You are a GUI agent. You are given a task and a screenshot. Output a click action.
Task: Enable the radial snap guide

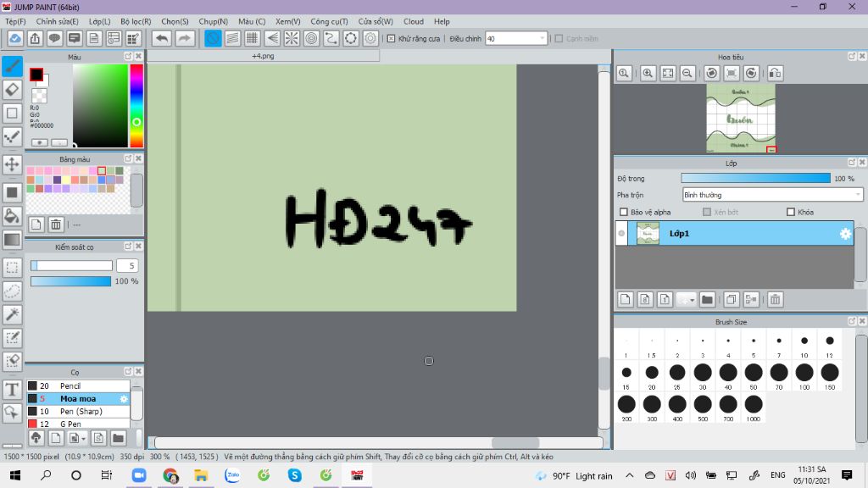click(x=292, y=39)
